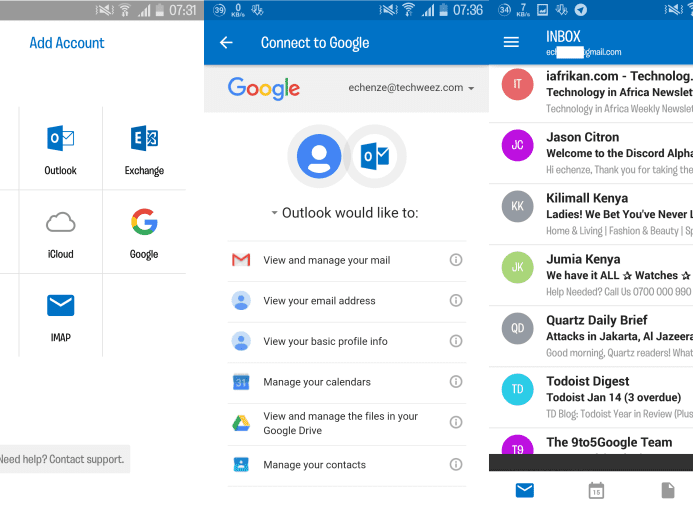Open info for View and manage your mail
This screenshot has height=510, width=693.
click(x=456, y=260)
